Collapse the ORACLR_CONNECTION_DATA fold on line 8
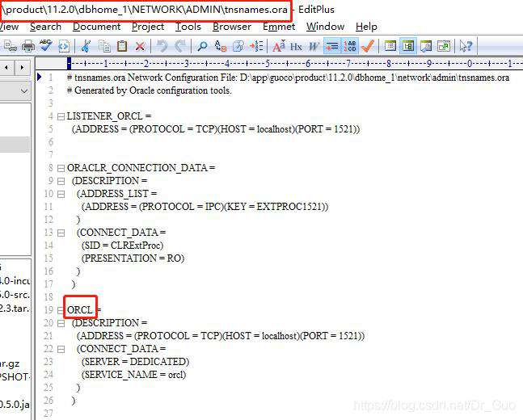523x420 pixels. coord(61,168)
